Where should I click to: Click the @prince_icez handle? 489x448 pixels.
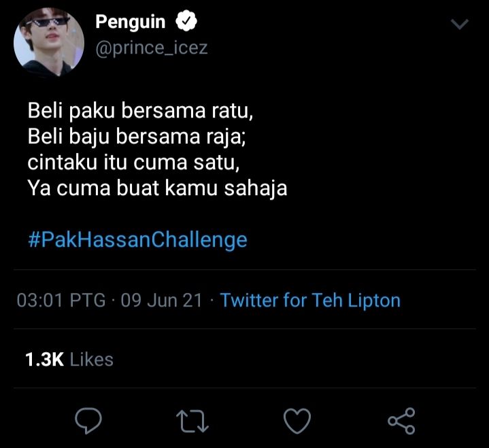(x=152, y=48)
